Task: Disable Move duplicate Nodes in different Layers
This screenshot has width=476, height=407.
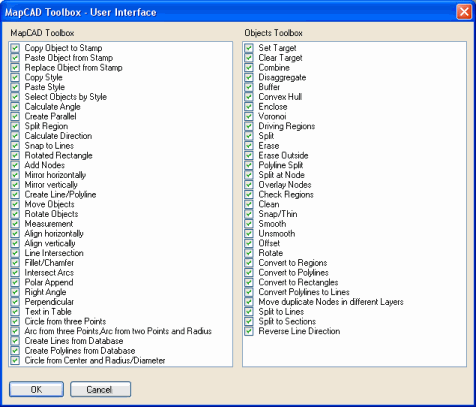Action: pyautogui.click(x=249, y=302)
